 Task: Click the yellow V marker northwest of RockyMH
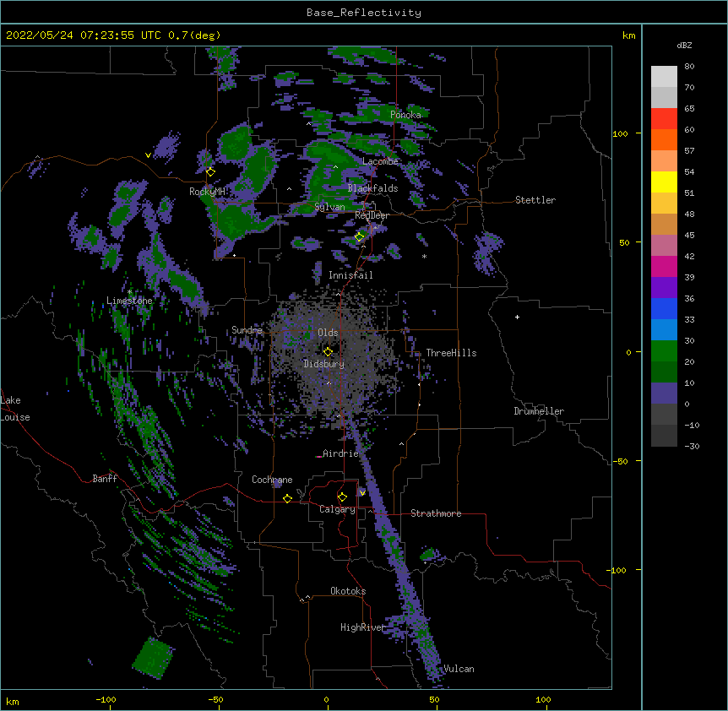[x=148, y=155]
